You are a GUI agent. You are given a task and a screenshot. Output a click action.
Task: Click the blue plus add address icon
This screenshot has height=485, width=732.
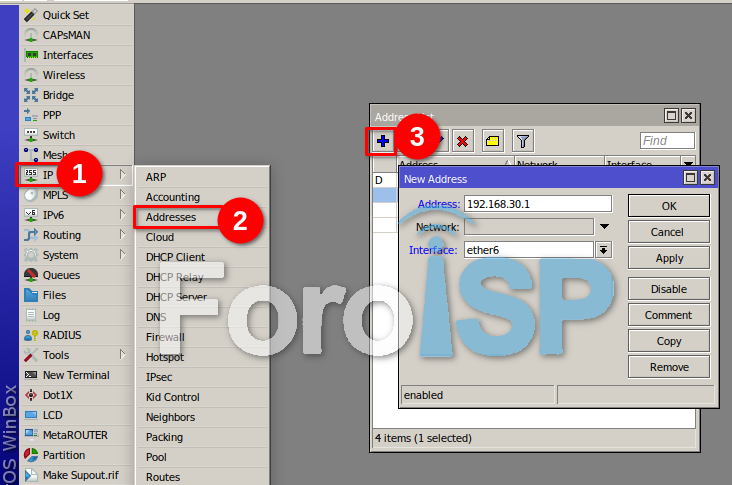[382, 141]
